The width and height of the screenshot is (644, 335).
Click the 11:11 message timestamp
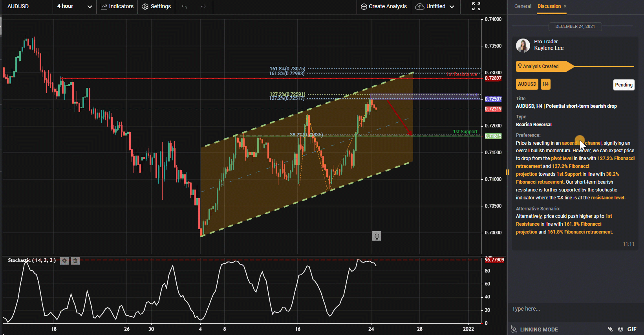(x=628, y=244)
